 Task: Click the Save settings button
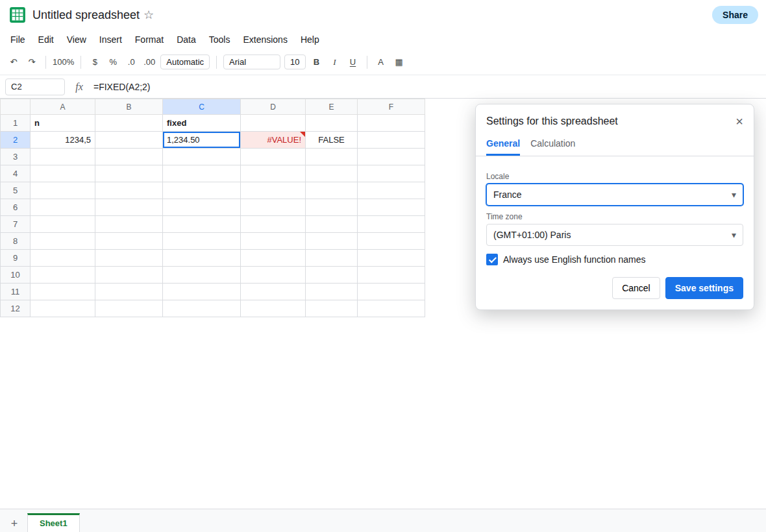coord(704,288)
